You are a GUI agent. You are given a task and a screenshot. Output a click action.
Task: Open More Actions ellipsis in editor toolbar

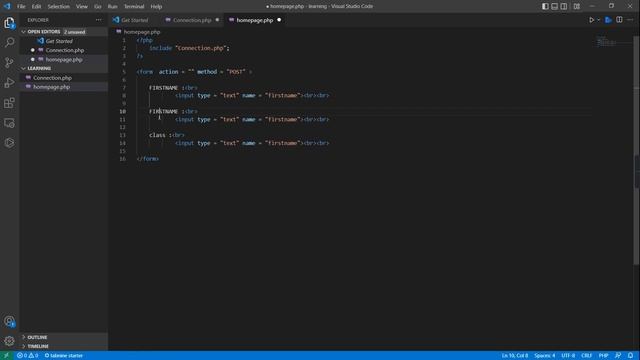pyautogui.click(x=630, y=20)
